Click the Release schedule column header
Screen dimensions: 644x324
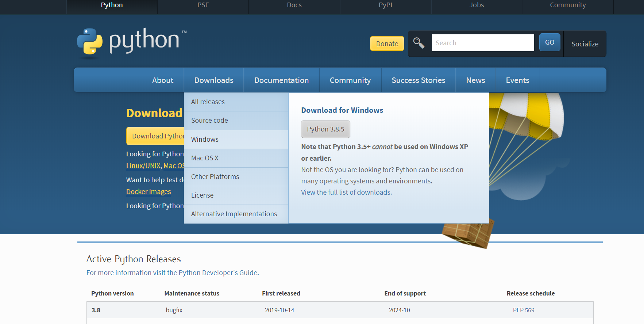(531, 293)
